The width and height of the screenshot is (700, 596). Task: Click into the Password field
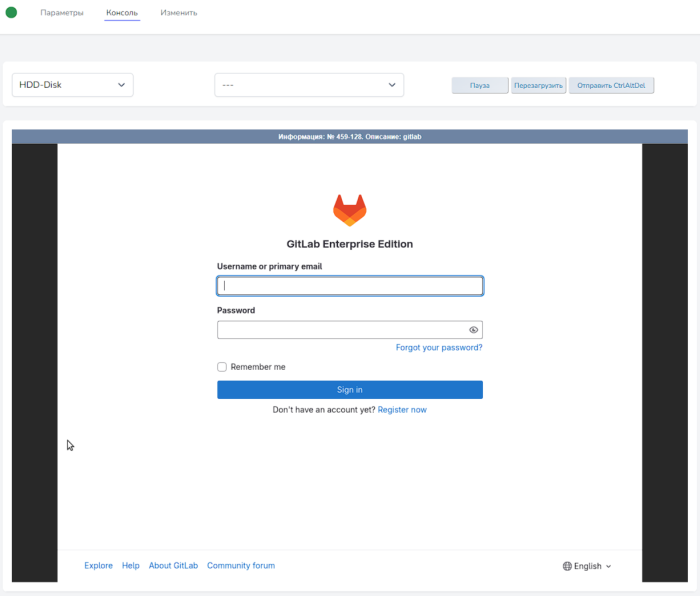pyautogui.click(x=340, y=330)
